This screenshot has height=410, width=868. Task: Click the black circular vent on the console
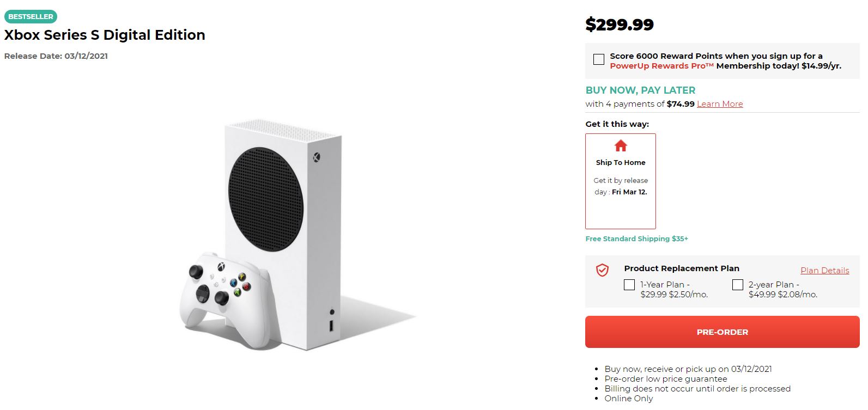coord(265,199)
